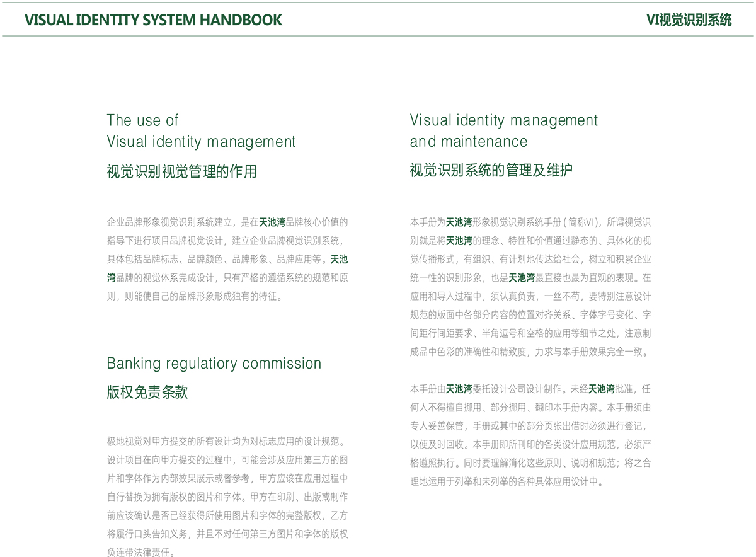Image resolution: width=756 pixels, height=557 pixels.
Task: Click the line starting "成品中色彩的准确性"
Action: tap(529, 352)
